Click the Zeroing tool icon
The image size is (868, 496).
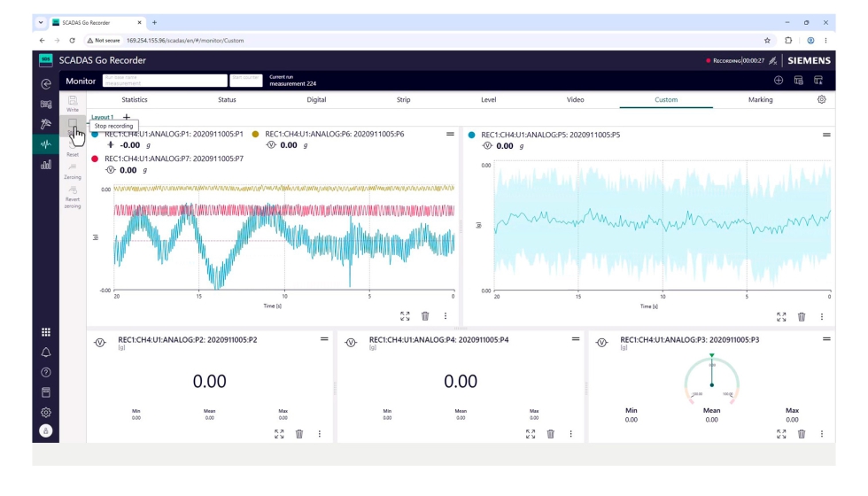[x=73, y=167]
